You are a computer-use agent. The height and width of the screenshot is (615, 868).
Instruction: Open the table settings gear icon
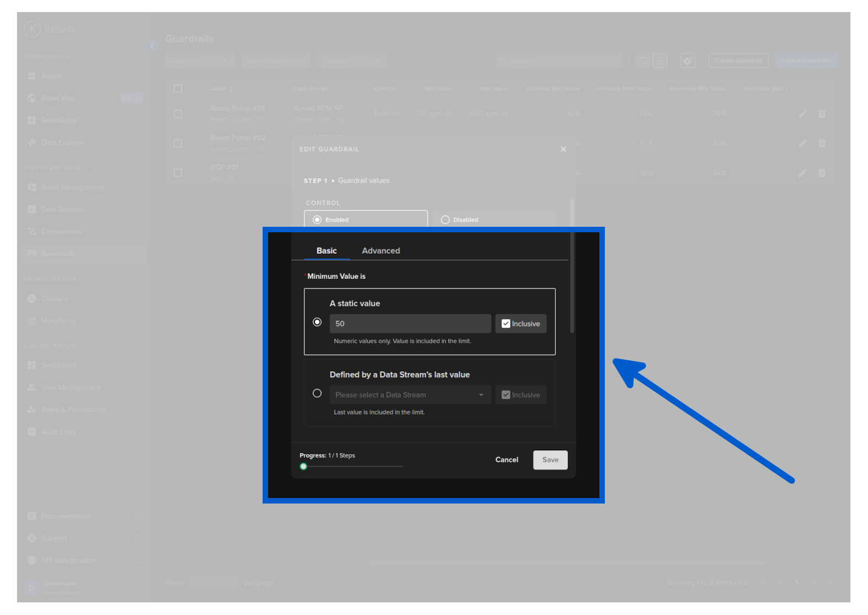(x=687, y=61)
